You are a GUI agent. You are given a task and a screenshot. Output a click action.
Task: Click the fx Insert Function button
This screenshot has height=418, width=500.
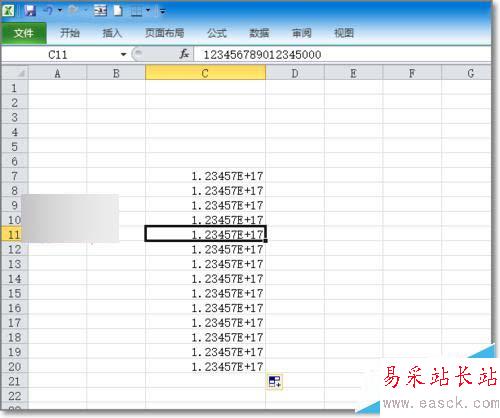click(184, 54)
